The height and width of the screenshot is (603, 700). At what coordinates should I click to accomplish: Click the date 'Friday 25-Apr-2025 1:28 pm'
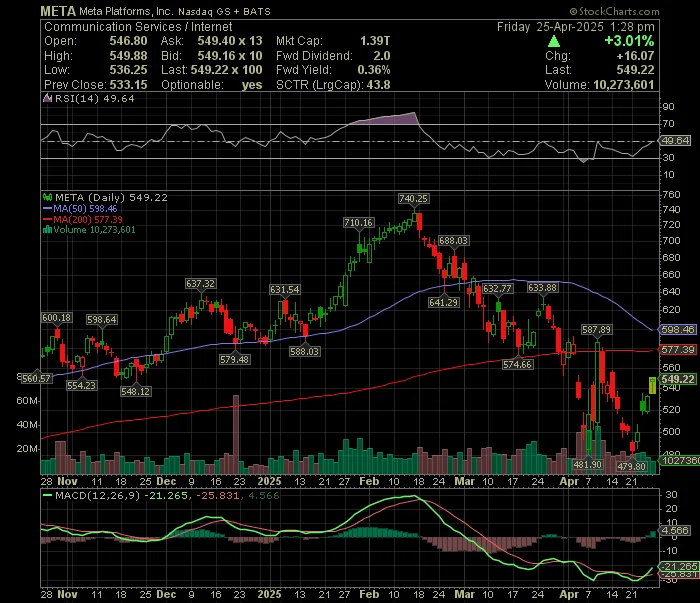(576, 27)
